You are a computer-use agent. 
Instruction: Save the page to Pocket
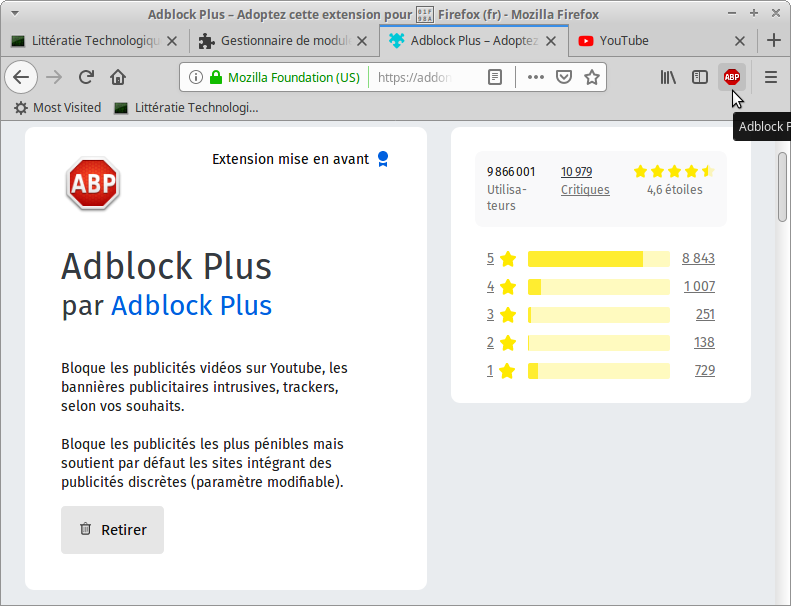pyautogui.click(x=564, y=77)
